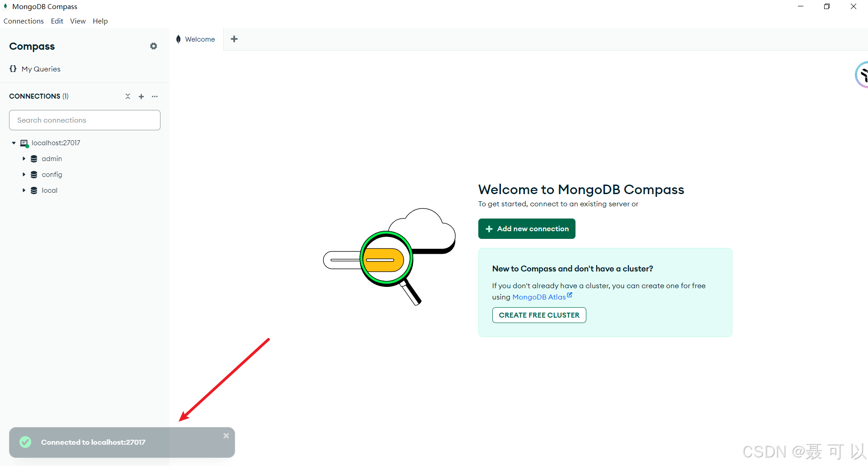This screenshot has height=466, width=868.
Task: Collapse all connections icon
Action: 128,96
